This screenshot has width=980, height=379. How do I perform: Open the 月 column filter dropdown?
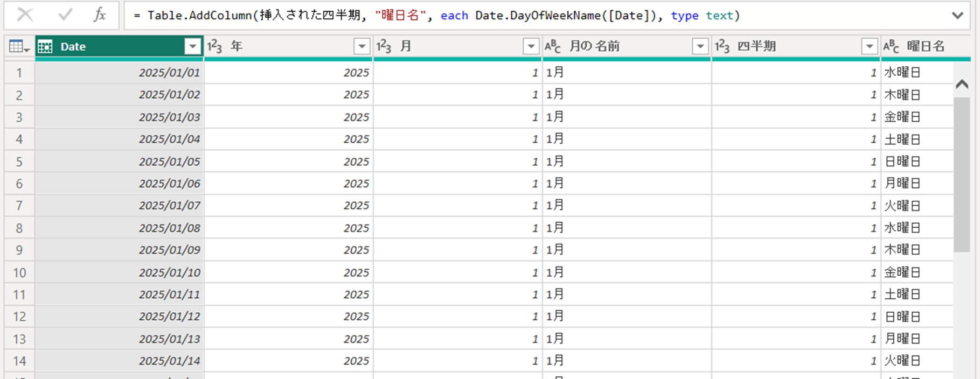point(531,47)
